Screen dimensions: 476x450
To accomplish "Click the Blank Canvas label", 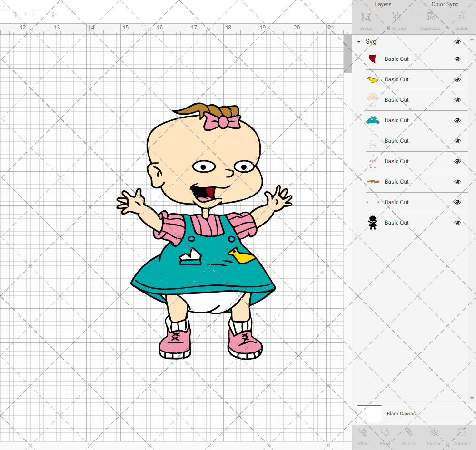I will tap(401, 413).
